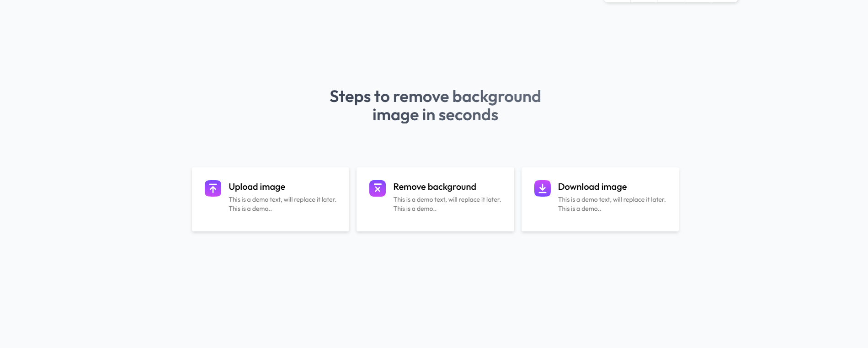The image size is (868, 348).
Task: Click the 'Steps to remove background' heading line
Action: 435,96
